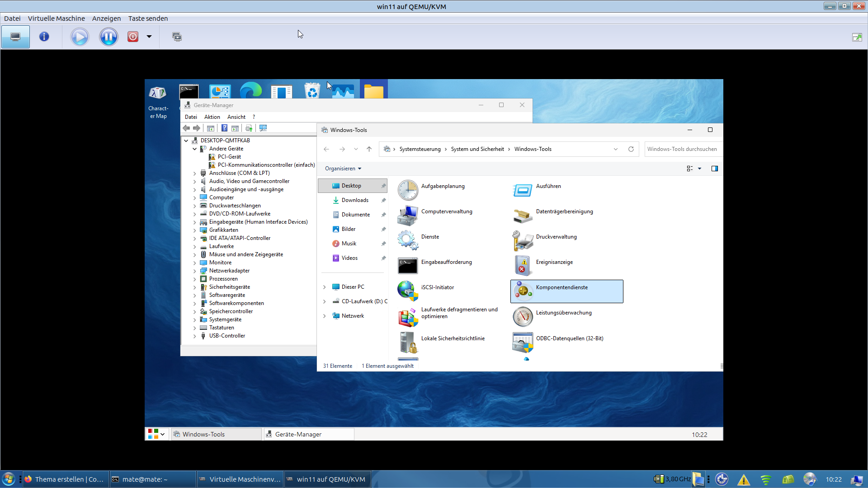Expand Netzwerk in navigation pane
This screenshot has width=868, height=488.
pos(324,316)
